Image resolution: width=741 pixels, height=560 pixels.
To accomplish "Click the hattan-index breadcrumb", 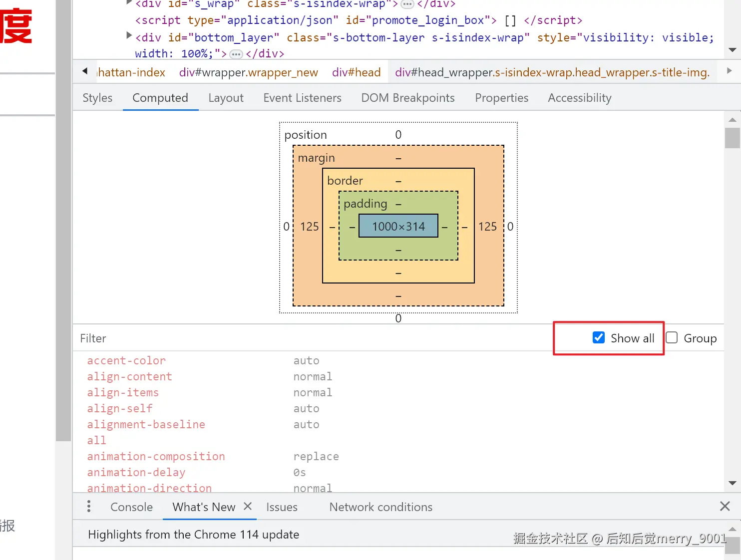I will point(131,72).
